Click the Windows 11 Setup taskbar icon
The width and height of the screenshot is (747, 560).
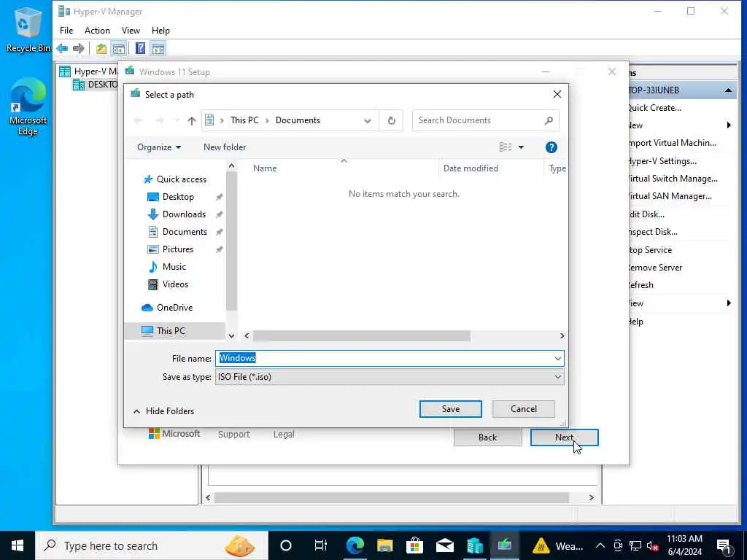pos(505,545)
